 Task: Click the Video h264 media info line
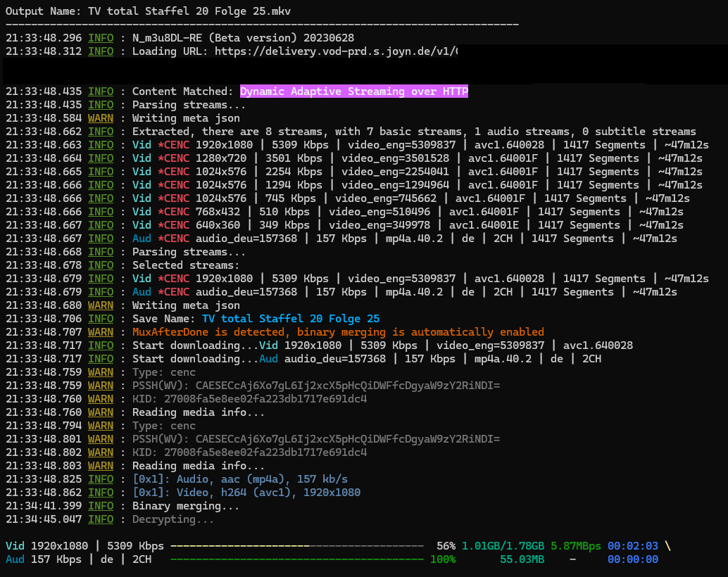[x=246, y=493]
